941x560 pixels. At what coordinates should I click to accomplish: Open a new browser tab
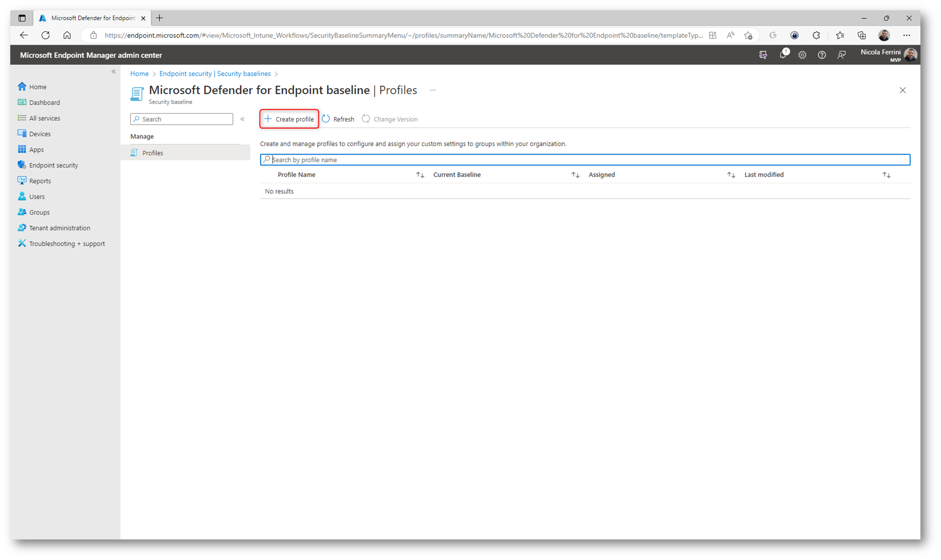click(160, 18)
